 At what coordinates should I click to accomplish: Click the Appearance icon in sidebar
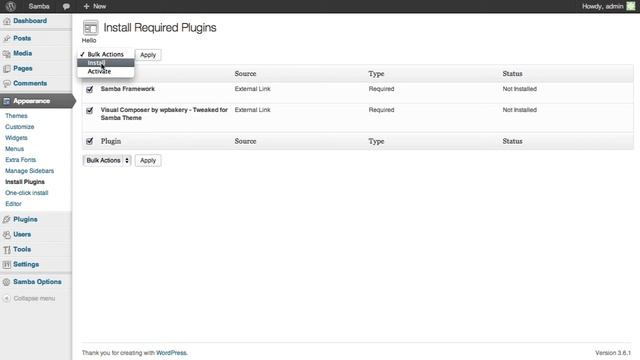pos(7,101)
